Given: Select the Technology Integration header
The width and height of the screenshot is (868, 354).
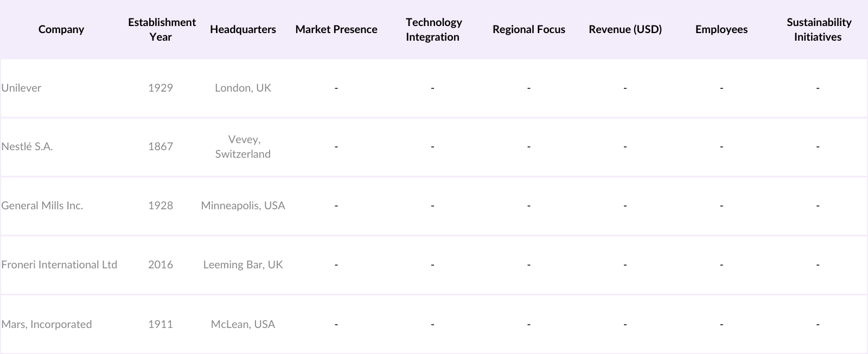Looking at the screenshot, I should 433,29.
